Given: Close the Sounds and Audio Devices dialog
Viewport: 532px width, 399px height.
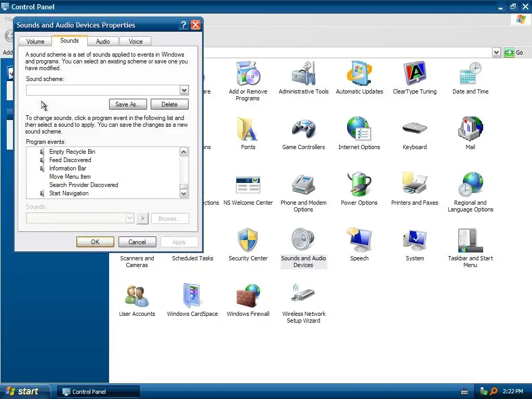Looking at the screenshot, I should coord(195,25).
